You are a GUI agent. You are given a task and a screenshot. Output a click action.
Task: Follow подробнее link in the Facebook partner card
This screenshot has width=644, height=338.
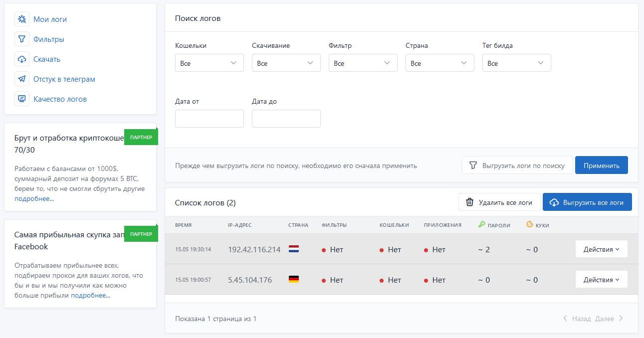point(90,296)
